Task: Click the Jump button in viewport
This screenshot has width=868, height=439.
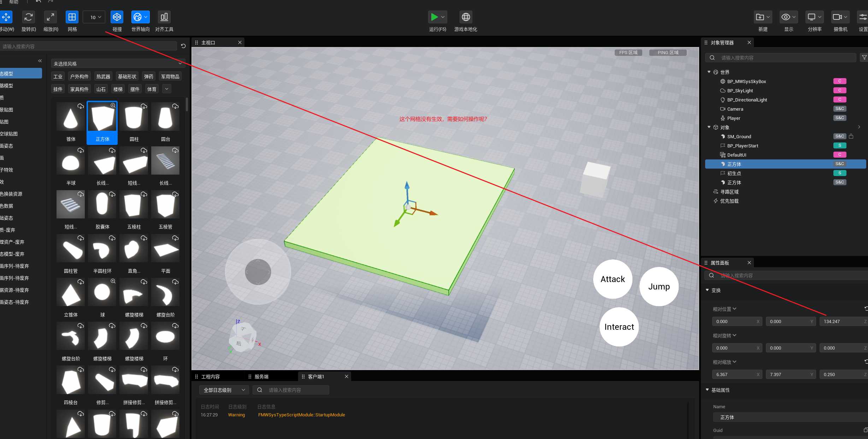Action: pyautogui.click(x=659, y=286)
